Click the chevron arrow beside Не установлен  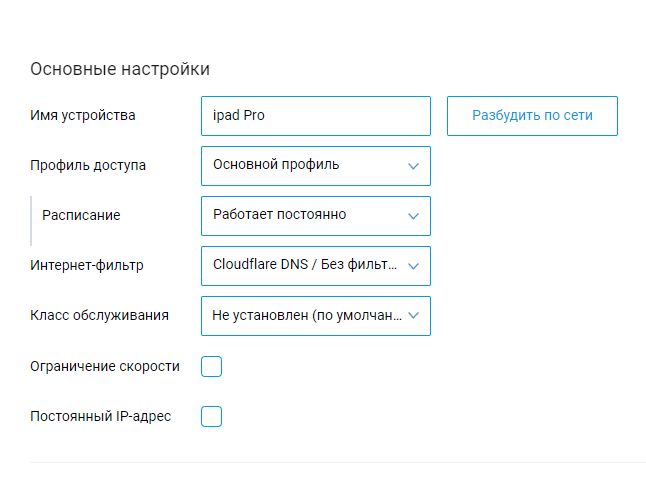[413, 316]
